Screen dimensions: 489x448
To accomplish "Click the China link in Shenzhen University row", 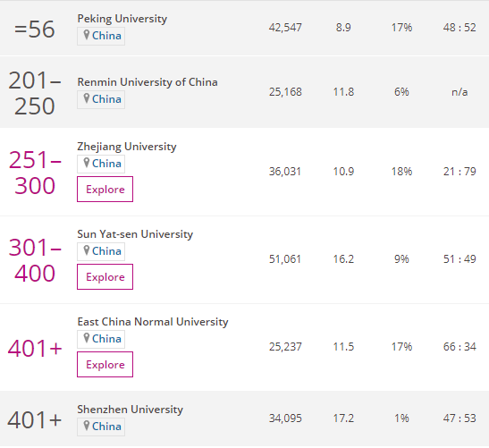I will 106,427.
